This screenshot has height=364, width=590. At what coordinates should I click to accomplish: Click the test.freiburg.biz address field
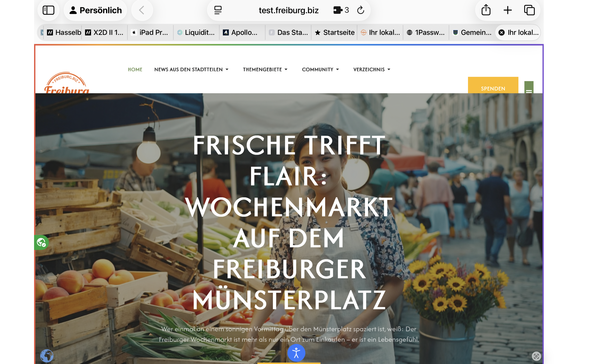(x=288, y=10)
